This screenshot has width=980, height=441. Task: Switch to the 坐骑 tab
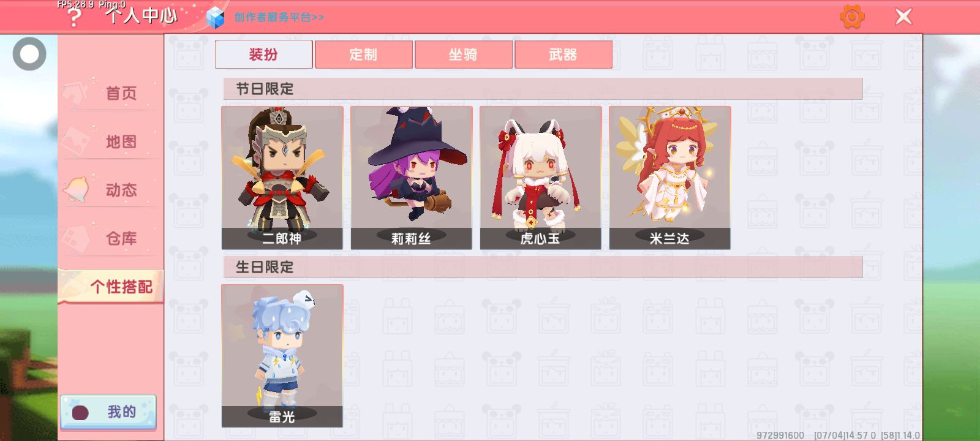(x=464, y=55)
